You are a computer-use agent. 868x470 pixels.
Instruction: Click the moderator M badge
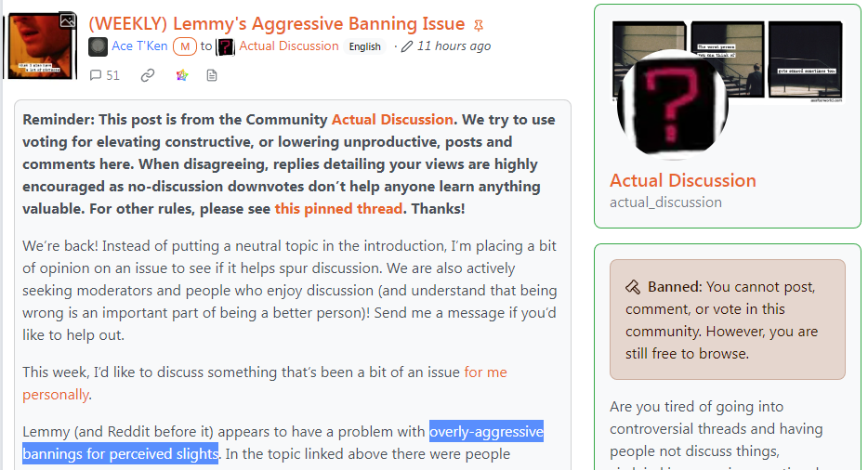click(185, 46)
